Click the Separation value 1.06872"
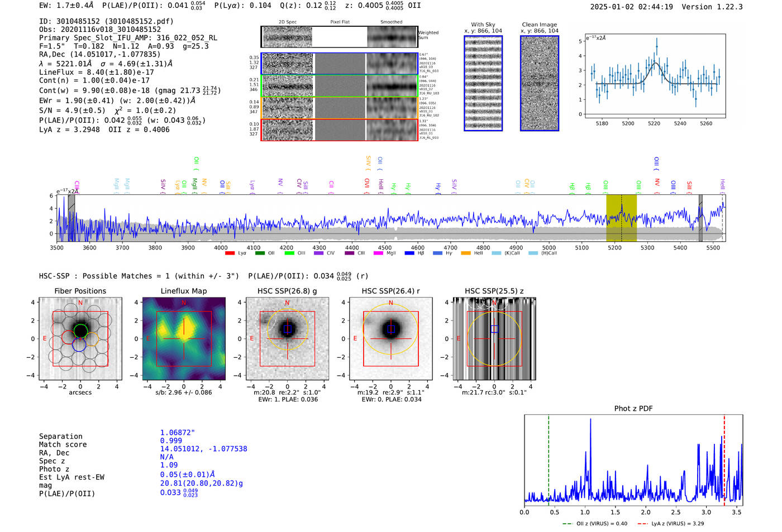782x532 pixels. tap(178, 433)
